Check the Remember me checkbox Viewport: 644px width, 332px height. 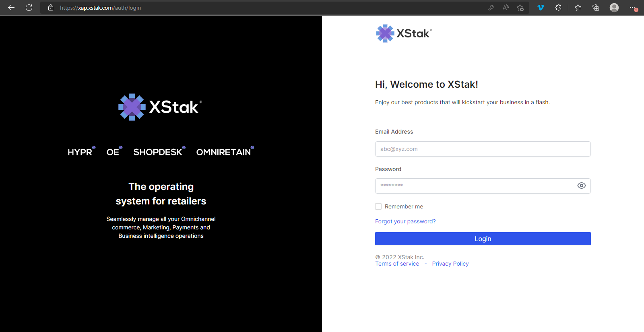click(378, 206)
